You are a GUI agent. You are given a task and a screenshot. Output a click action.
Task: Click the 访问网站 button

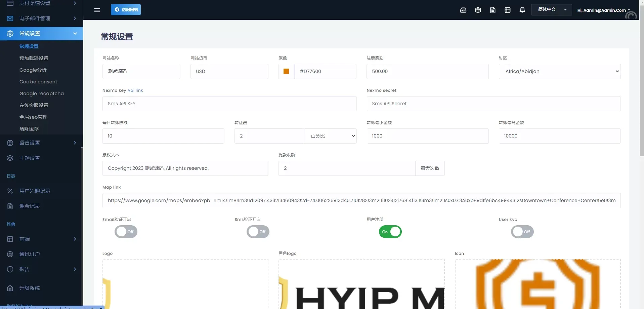tap(126, 9)
